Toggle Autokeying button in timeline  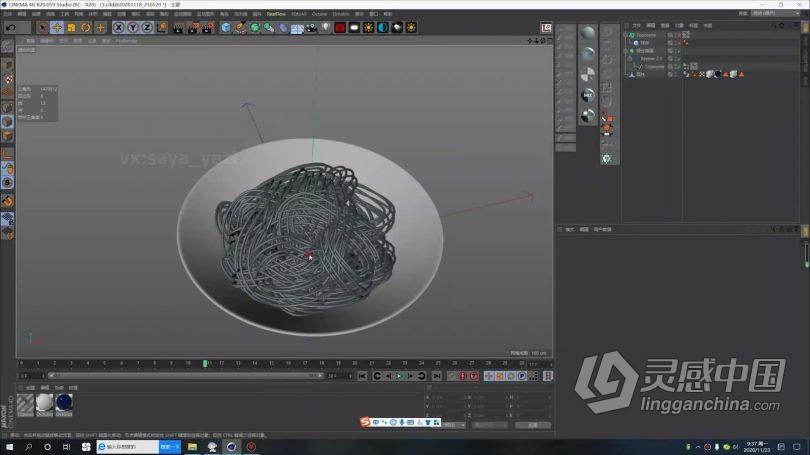coord(463,376)
